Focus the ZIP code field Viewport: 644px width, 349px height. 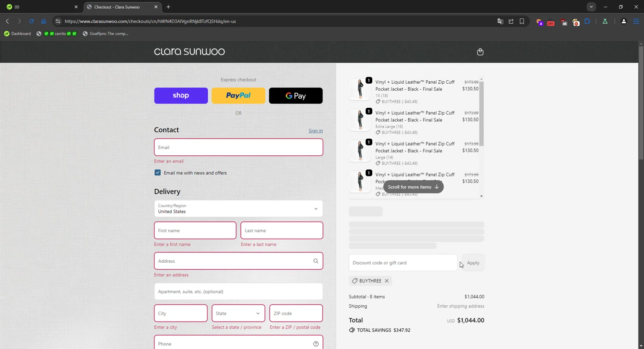coord(296,313)
